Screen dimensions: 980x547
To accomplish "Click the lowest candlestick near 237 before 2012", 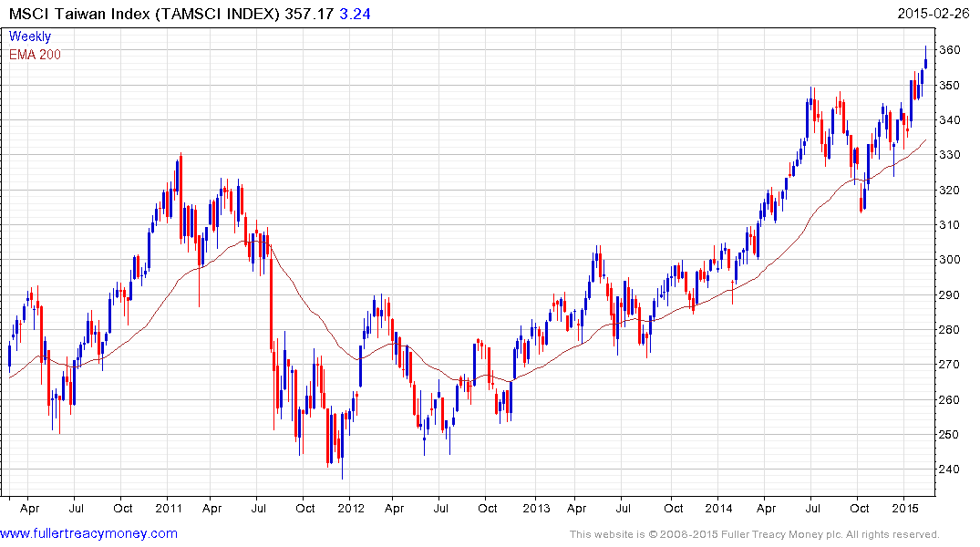I will pos(342,444).
